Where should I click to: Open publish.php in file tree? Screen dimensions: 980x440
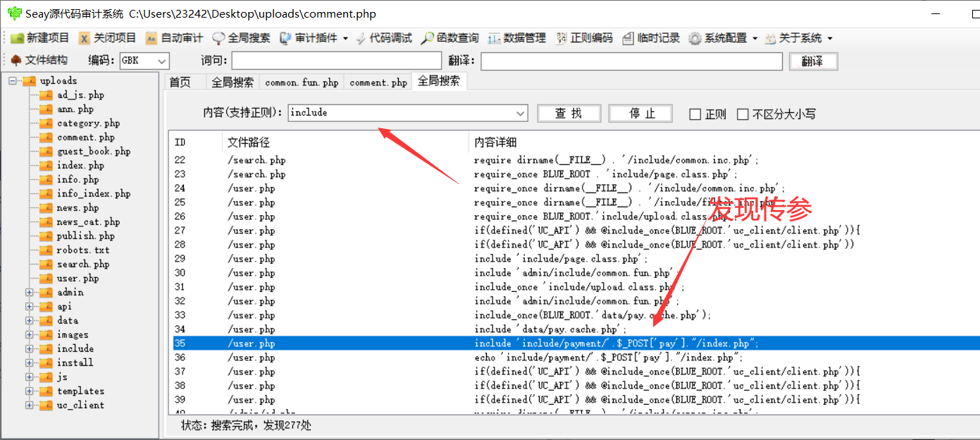[86, 236]
